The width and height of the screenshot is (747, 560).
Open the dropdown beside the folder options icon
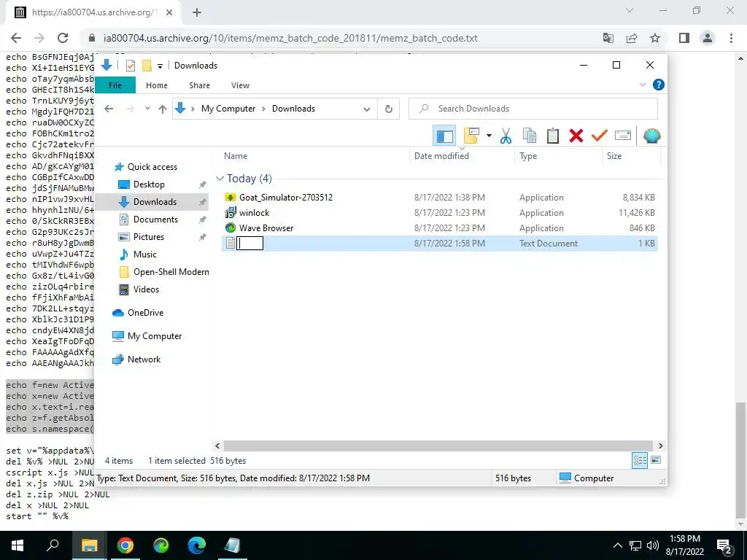489,136
